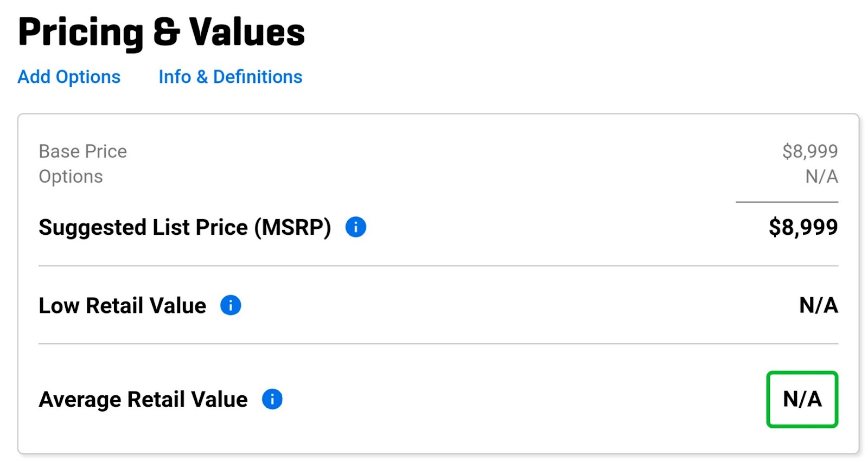Click the Options N/A value
Viewport: 868px width, 462px height.
[x=822, y=177]
